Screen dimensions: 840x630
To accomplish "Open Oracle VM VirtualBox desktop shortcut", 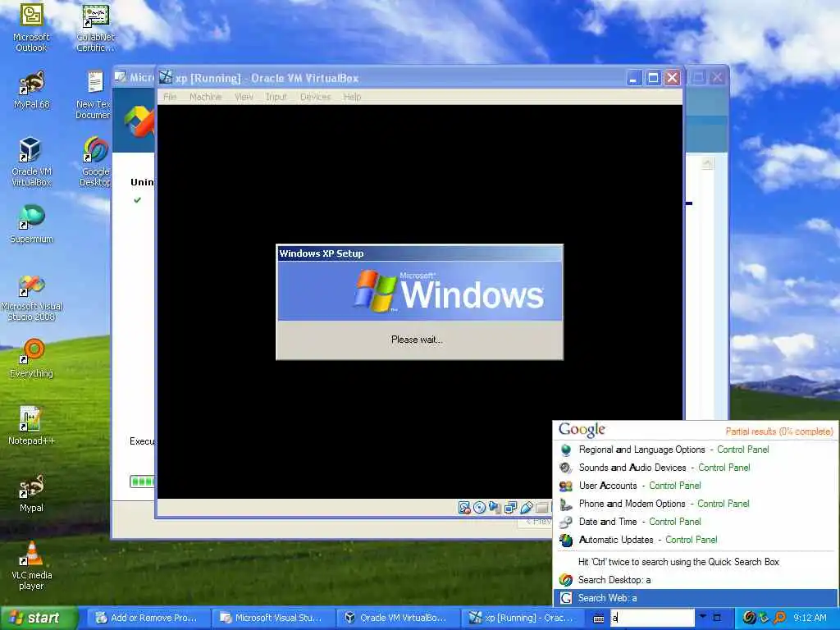I will pos(31,162).
